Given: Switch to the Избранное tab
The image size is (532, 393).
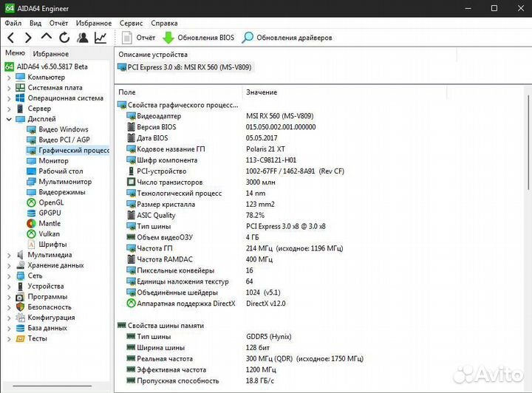Looking at the screenshot, I should [51, 53].
